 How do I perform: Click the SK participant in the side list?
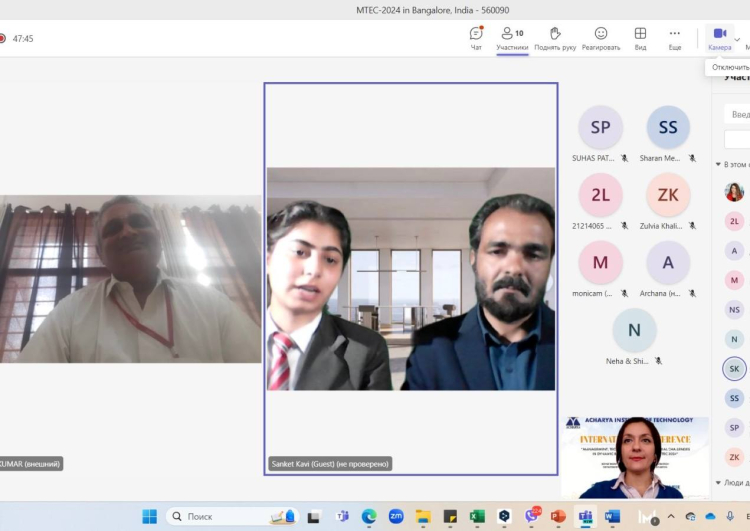(734, 369)
